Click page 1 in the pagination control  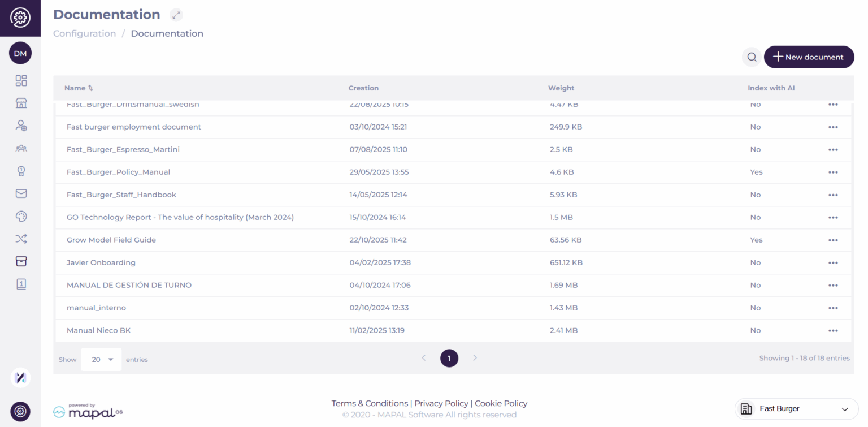coord(449,358)
